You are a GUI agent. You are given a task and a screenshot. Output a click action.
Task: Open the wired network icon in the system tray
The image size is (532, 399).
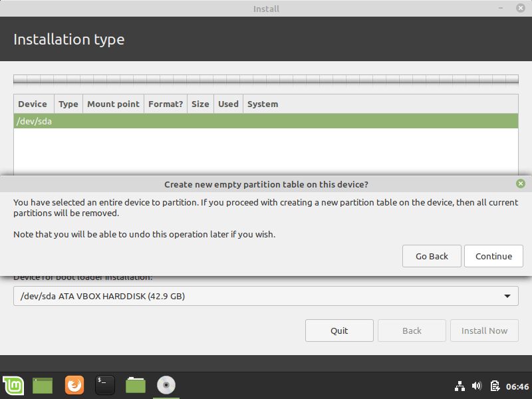click(460, 386)
